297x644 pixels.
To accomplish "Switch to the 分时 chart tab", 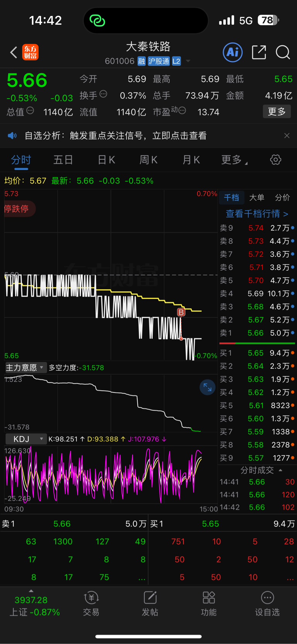I will point(21,160).
